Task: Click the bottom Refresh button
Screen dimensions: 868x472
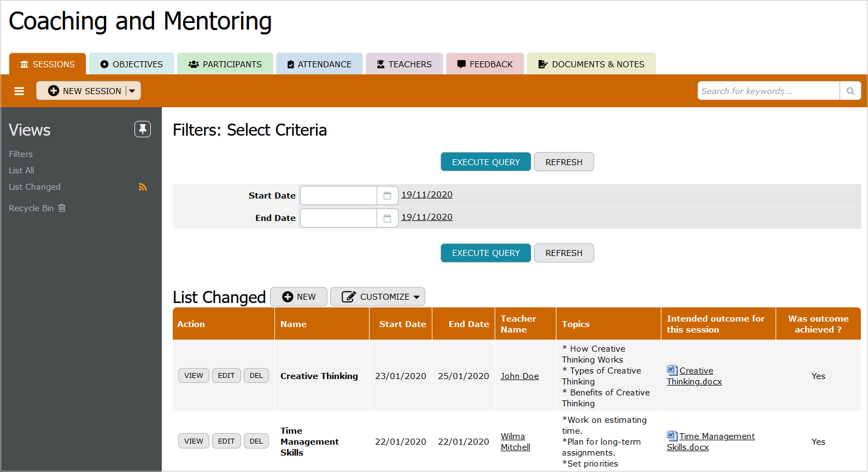Action: (x=564, y=253)
